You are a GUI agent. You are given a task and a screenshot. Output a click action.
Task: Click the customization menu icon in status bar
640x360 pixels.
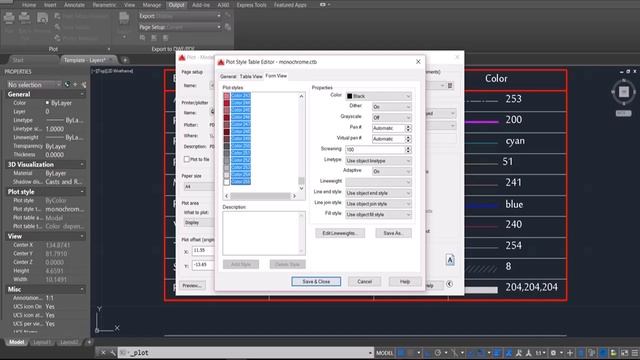pos(635,353)
